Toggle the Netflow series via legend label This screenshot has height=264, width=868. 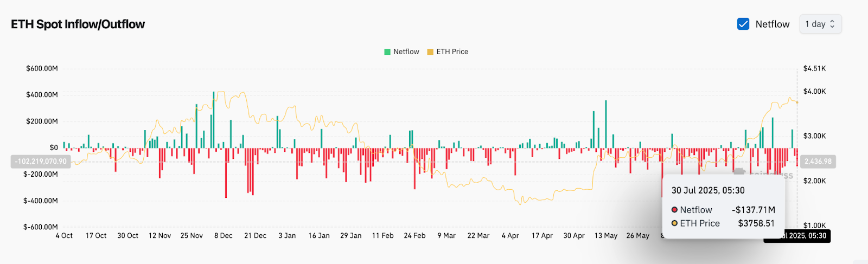(x=406, y=52)
